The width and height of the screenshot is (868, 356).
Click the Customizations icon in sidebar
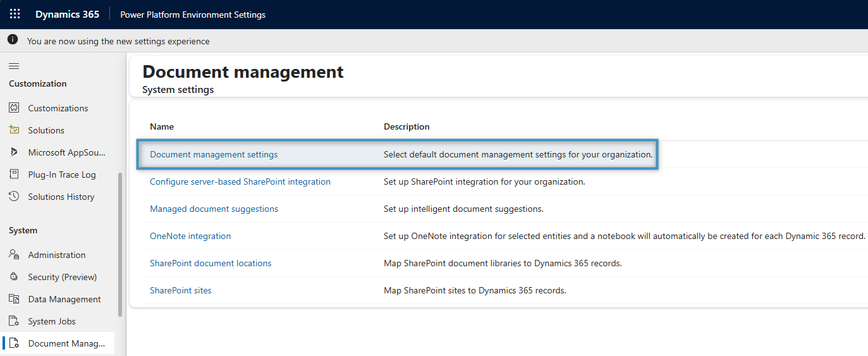15,108
